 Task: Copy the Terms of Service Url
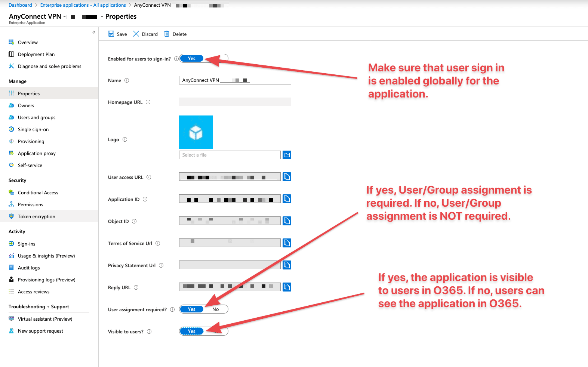(x=287, y=243)
